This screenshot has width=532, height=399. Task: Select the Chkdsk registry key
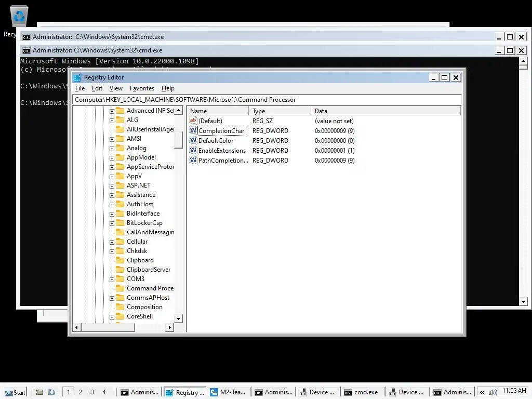(137, 251)
